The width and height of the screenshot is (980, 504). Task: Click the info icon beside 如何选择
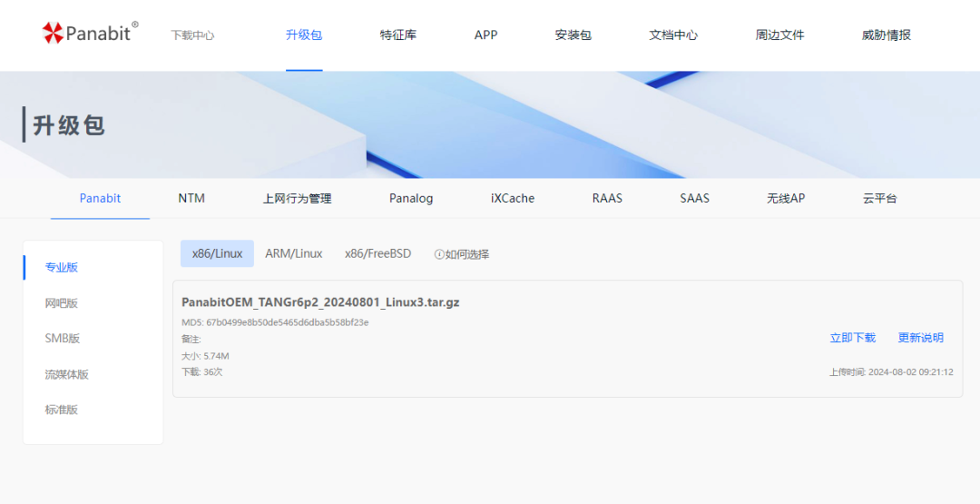click(439, 254)
